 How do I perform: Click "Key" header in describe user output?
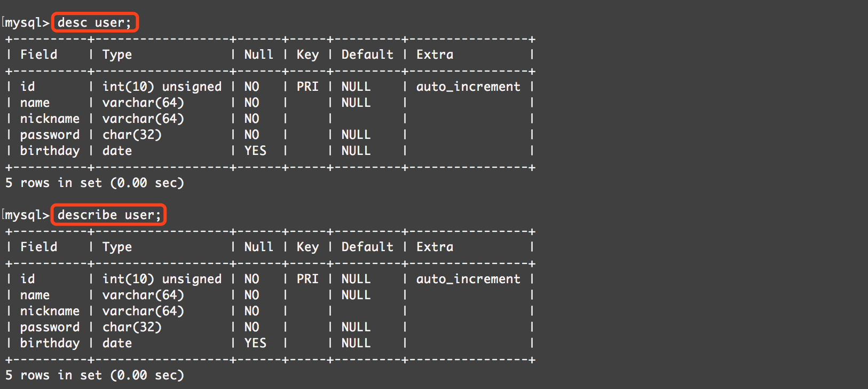tap(307, 247)
